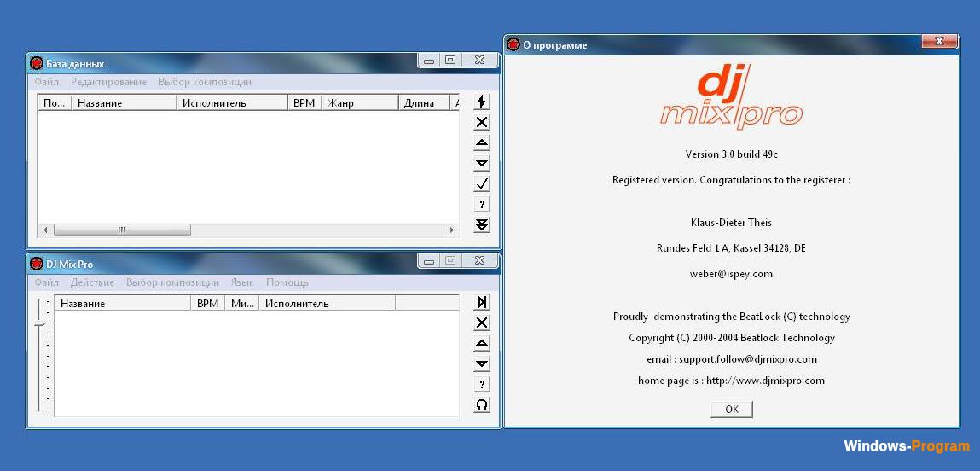Open the Язык menu in DJ Mix Pro
The width and height of the screenshot is (980, 471).
tap(242, 282)
